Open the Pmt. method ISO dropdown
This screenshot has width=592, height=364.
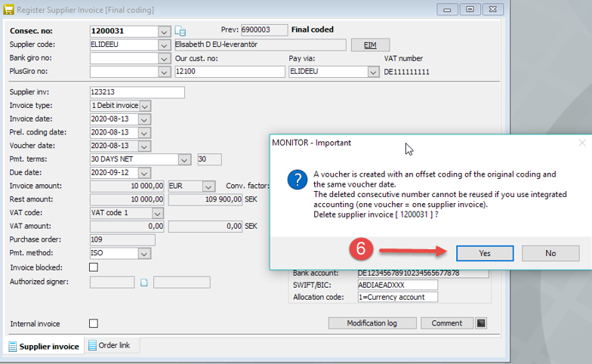click(143, 254)
